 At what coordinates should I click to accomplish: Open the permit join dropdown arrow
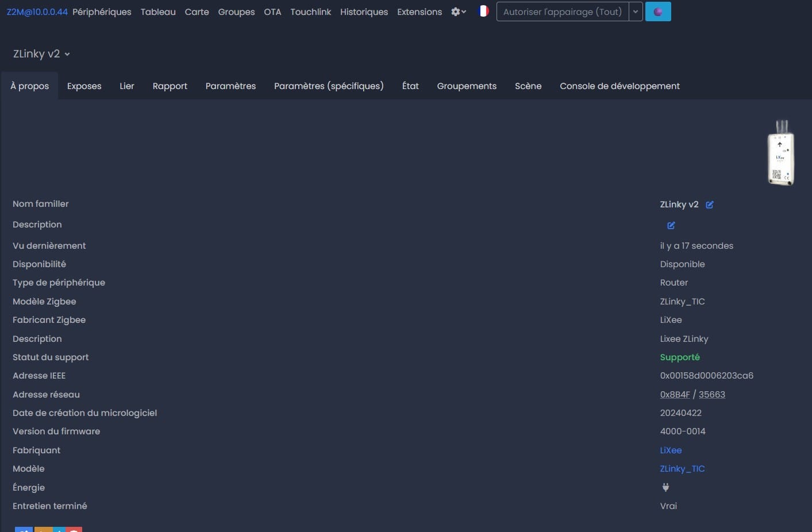pos(636,11)
